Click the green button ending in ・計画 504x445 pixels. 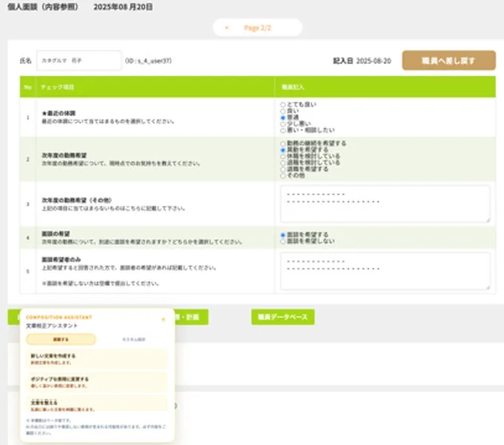tap(191, 317)
